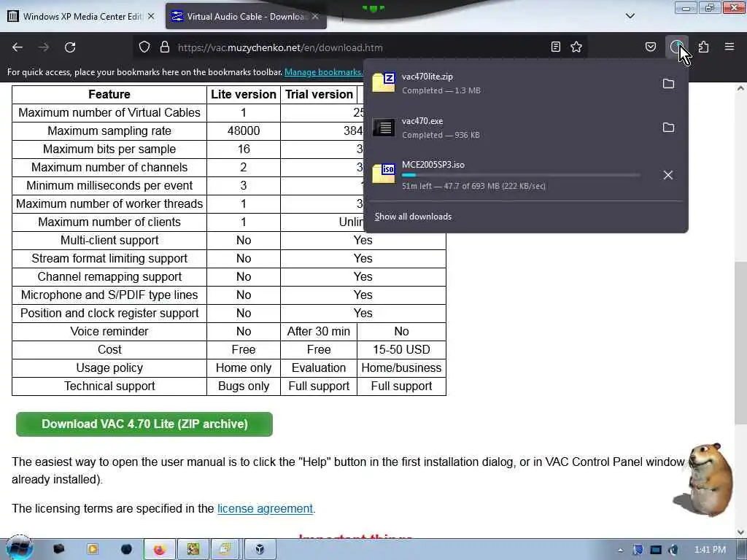Click Download VAC 4.70 Lite ZIP button
The width and height of the screenshot is (747, 560).
point(144,424)
